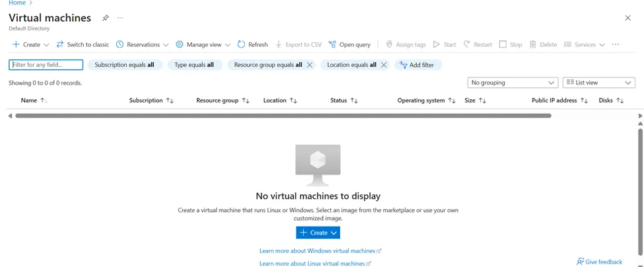Expand the Reservations dropdown
Image resolution: width=644 pixels, height=267 pixels.
tap(143, 44)
